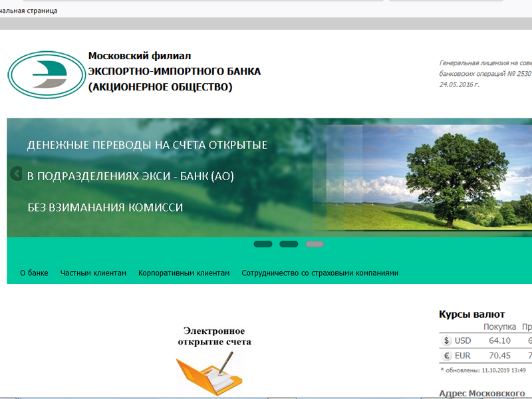
Task: Click banner text "В ПОДРАЗДЕЛЕНИЯХ ЭКСИ - БАНК (АО)"
Action: pyautogui.click(x=130, y=176)
